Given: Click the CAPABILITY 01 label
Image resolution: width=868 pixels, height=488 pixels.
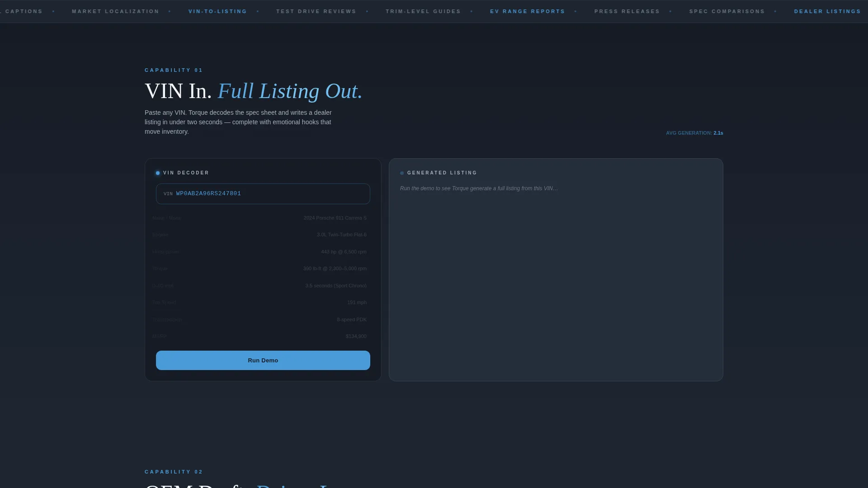Looking at the screenshot, I should tap(174, 70).
